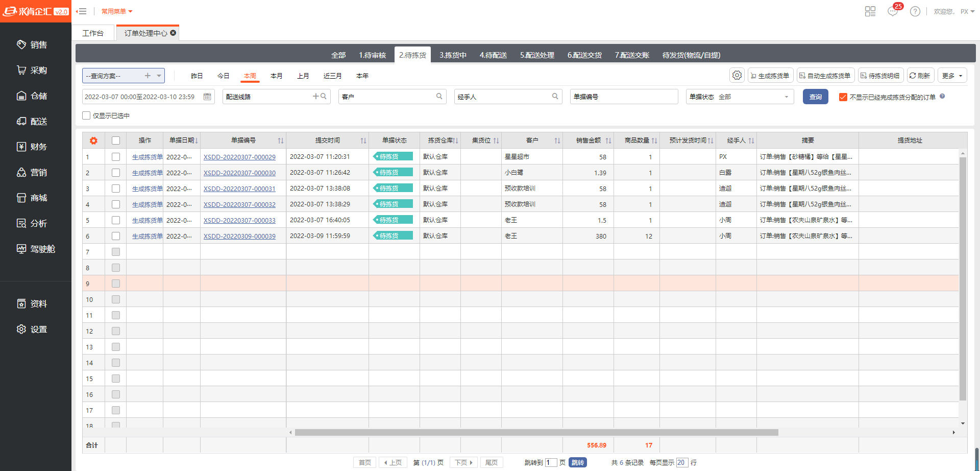Focus the 单据编号 filter input field
Image resolution: width=980 pixels, height=471 pixels.
click(624, 97)
